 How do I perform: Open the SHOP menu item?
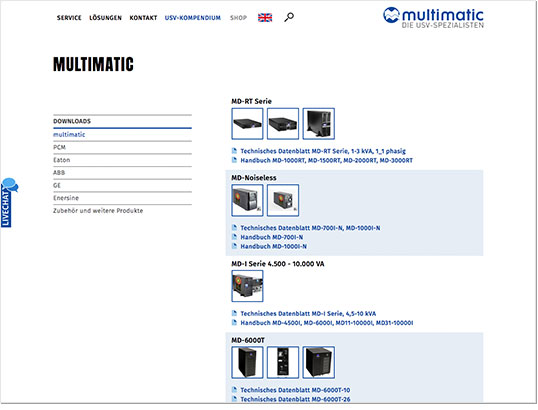238,18
